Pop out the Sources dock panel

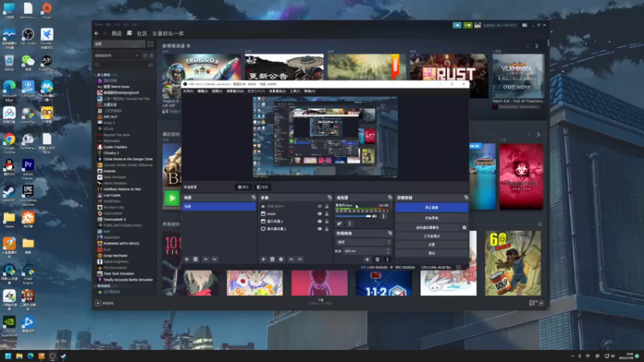[x=329, y=198]
